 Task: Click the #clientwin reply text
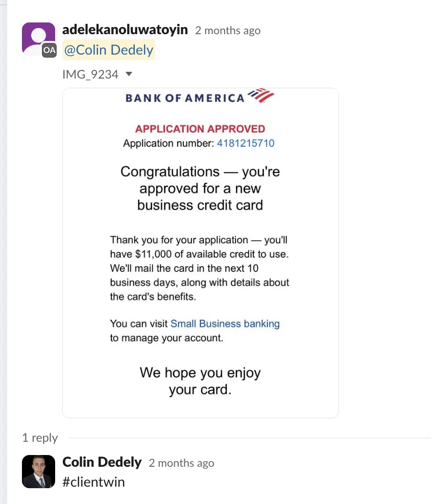coord(93,482)
